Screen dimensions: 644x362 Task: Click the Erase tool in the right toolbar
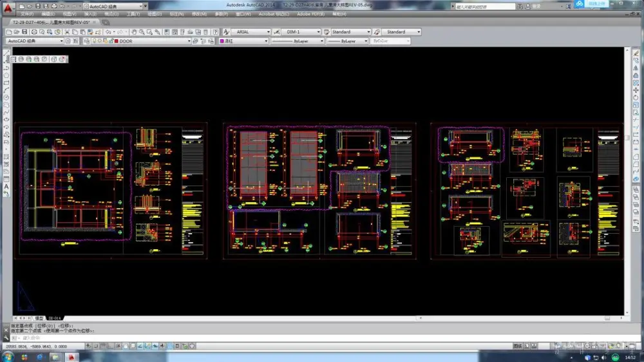point(636,53)
